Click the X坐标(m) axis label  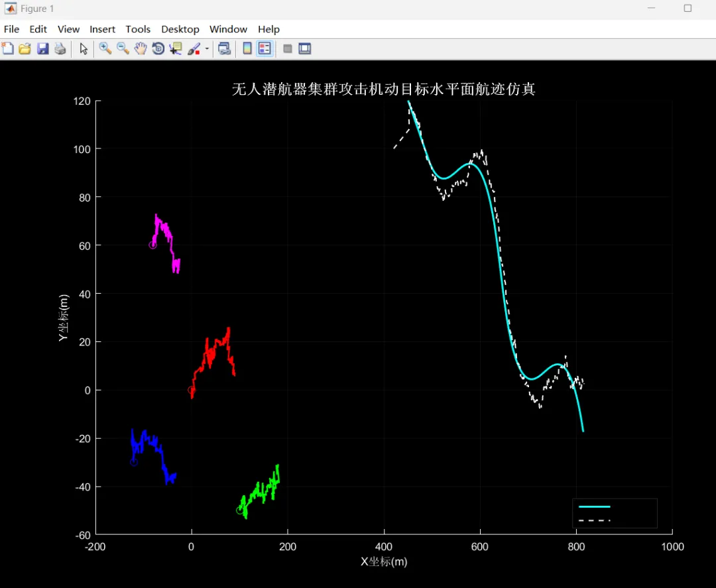[384, 561]
